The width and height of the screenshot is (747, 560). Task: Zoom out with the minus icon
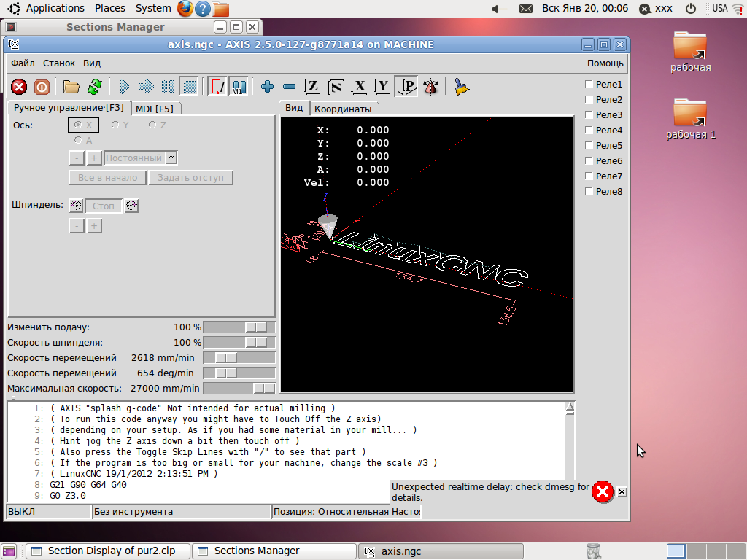click(x=289, y=87)
